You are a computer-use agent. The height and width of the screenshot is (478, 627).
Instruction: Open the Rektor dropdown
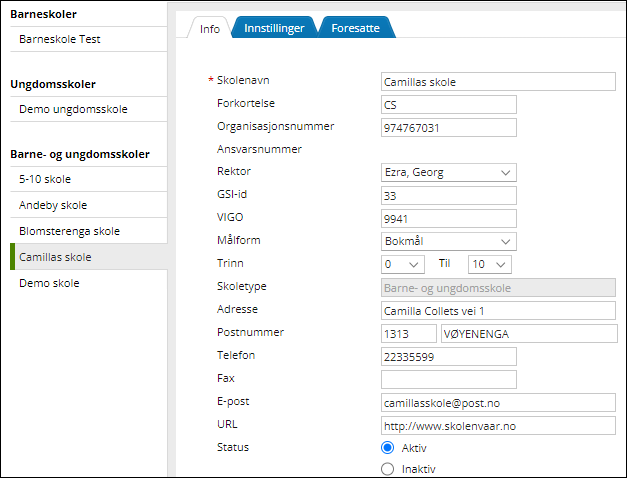448,172
